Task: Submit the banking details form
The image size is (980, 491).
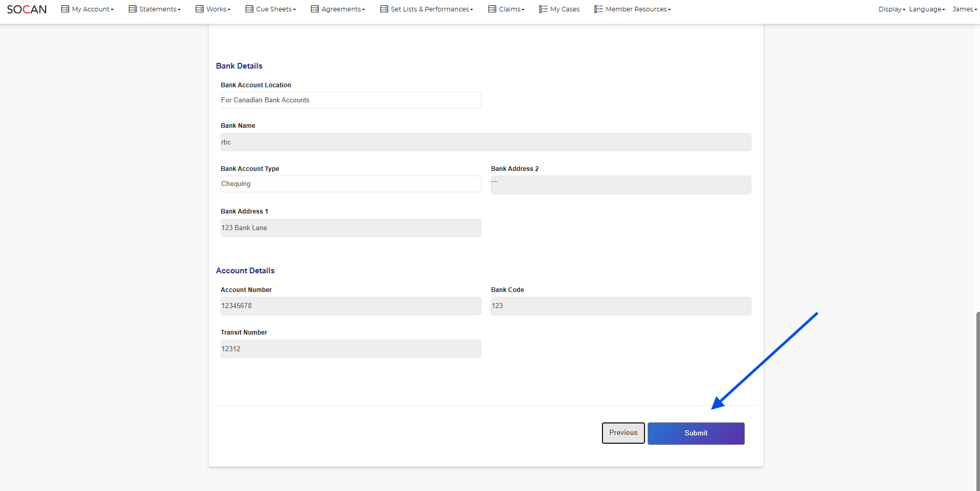Action: point(695,433)
